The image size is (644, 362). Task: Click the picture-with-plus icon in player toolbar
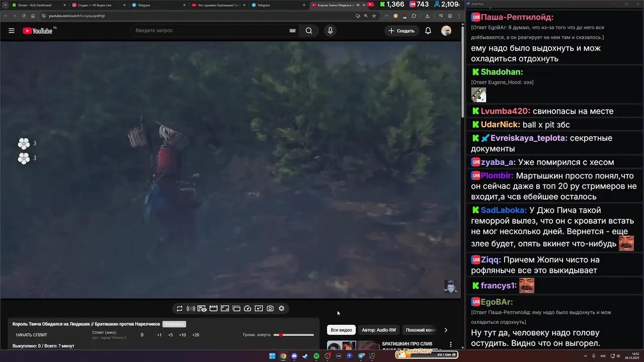tap(259, 309)
